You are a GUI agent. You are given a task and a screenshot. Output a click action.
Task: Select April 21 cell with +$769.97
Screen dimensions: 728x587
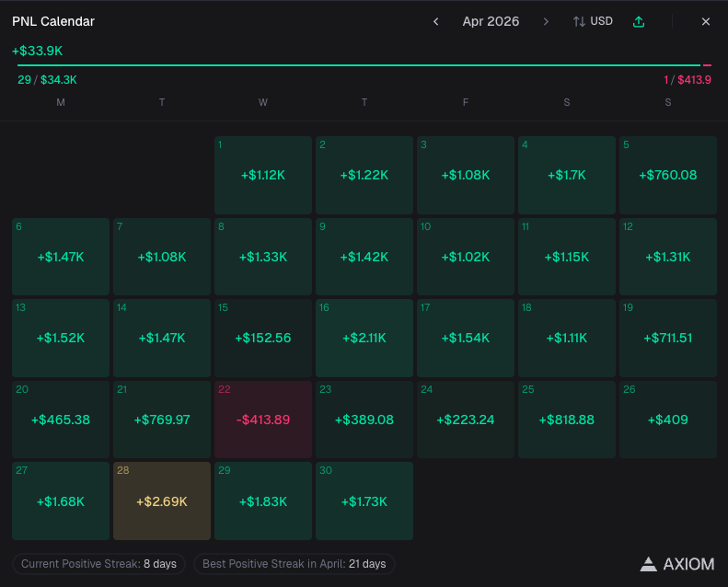[x=162, y=420]
